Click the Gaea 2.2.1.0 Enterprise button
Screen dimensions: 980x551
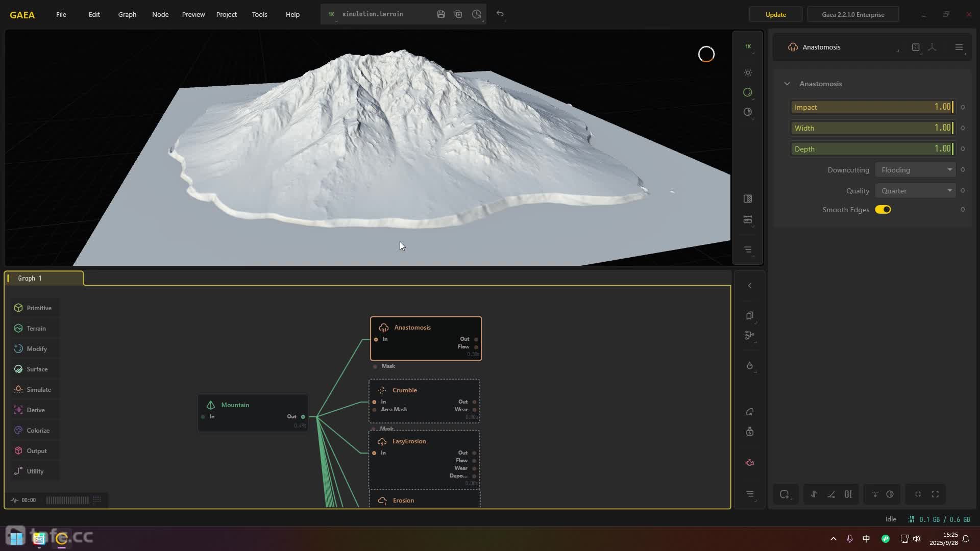point(852,14)
